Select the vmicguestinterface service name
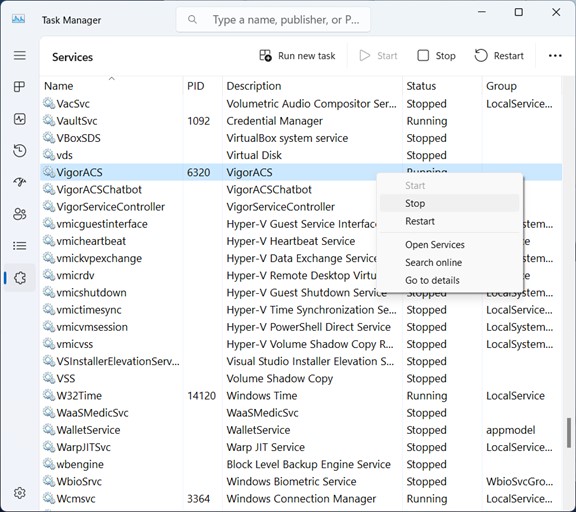The width and height of the screenshot is (576, 512). (x=102, y=224)
